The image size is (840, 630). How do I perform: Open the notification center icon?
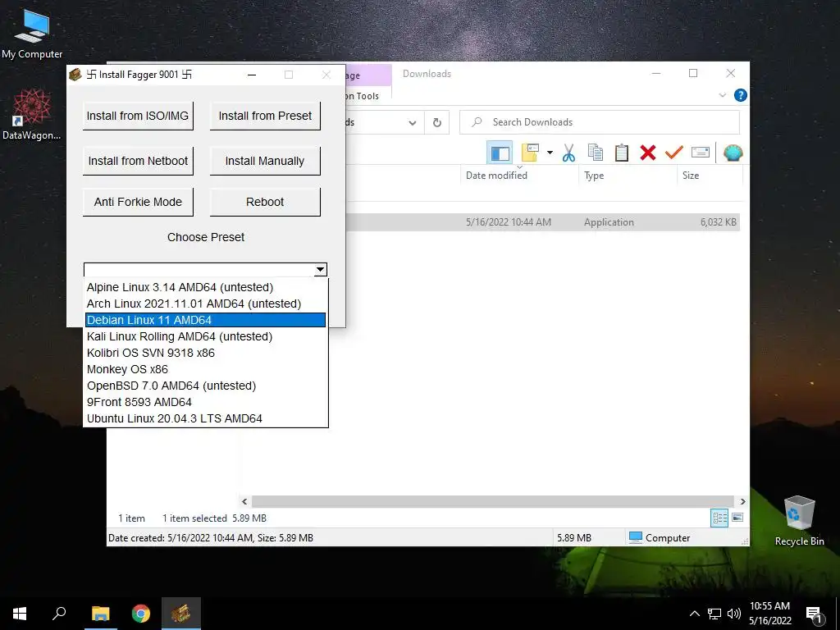pyautogui.click(x=815, y=615)
